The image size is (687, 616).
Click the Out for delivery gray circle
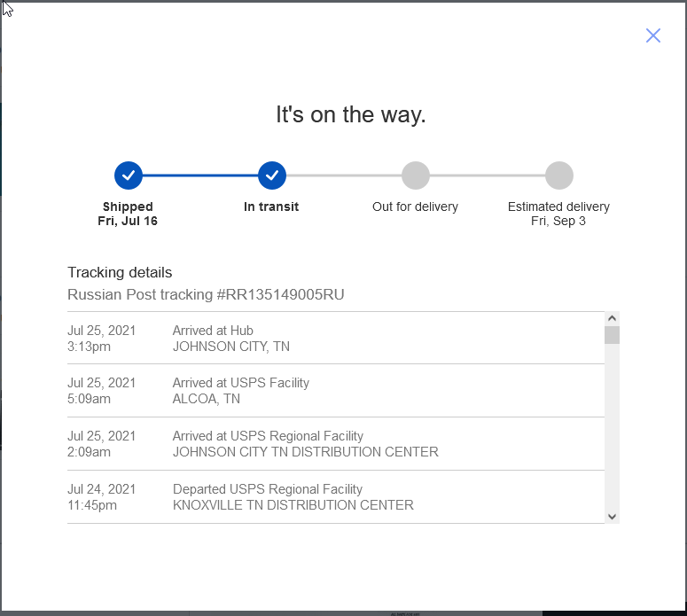416,175
